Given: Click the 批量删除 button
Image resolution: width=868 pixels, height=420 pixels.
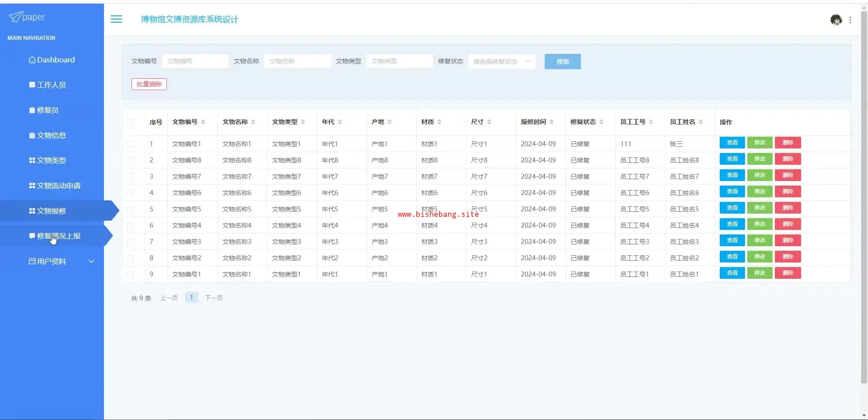Looking at the screenshot, I should point(149,84).
